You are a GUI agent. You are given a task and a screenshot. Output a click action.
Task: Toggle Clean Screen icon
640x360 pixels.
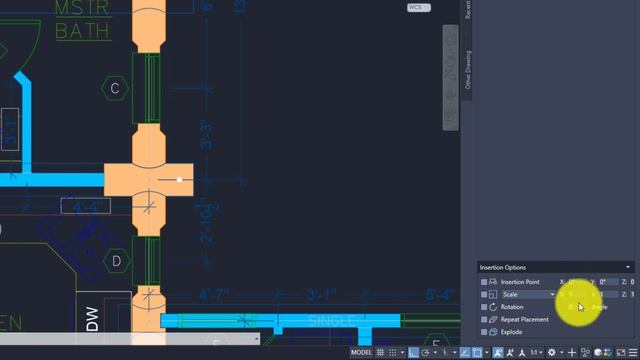click(x=620, y=353)
